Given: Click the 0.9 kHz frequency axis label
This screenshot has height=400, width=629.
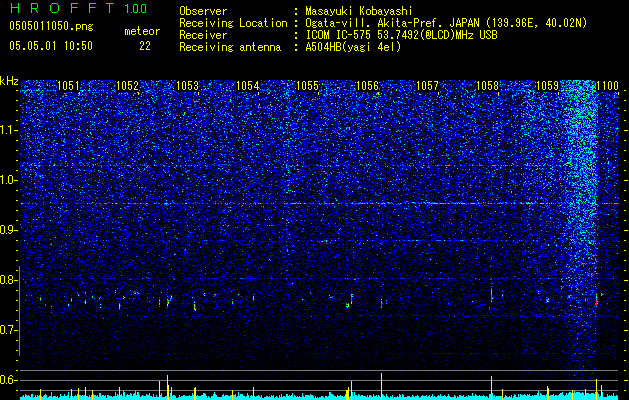Looking at the screenshot, I should click(x=8, y=230).
